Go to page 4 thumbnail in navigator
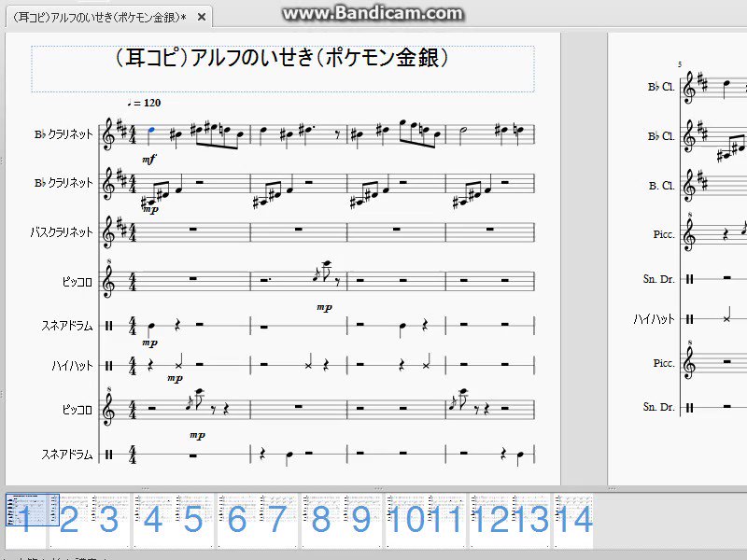The width and height of the screenshot is (747, 560). pos(152,521)
